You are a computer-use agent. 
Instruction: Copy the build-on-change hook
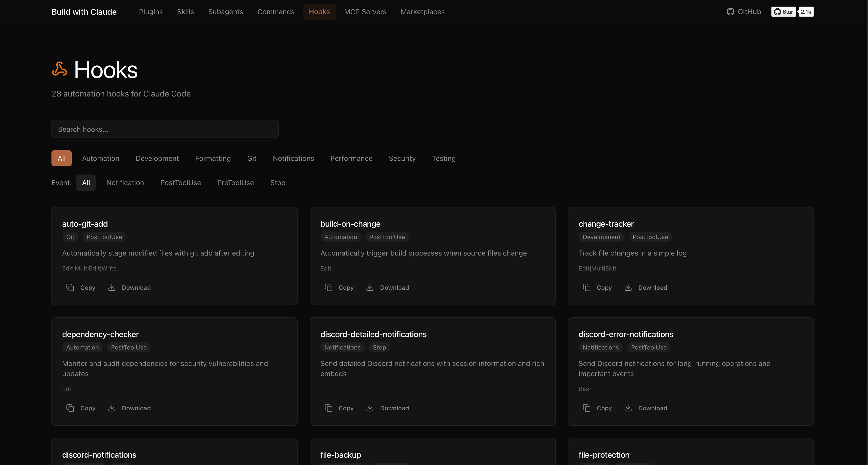point(339,287)
